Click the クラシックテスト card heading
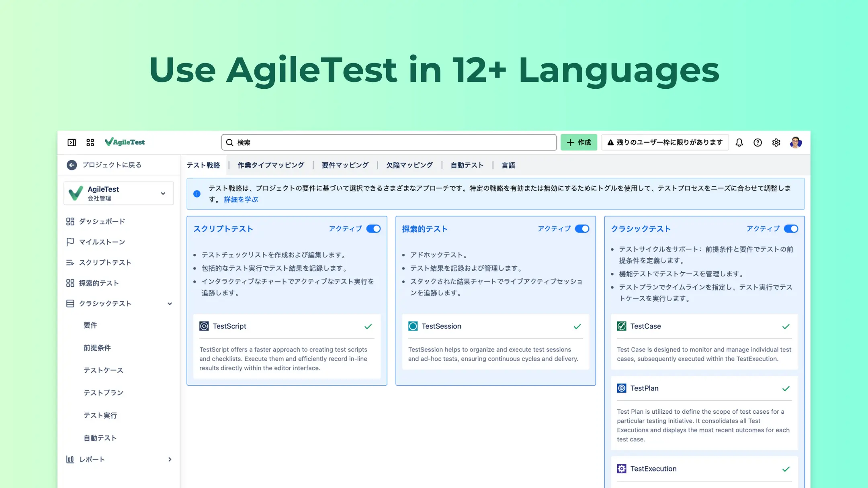This screenshot has height=488, width=868. pos(641,229)
